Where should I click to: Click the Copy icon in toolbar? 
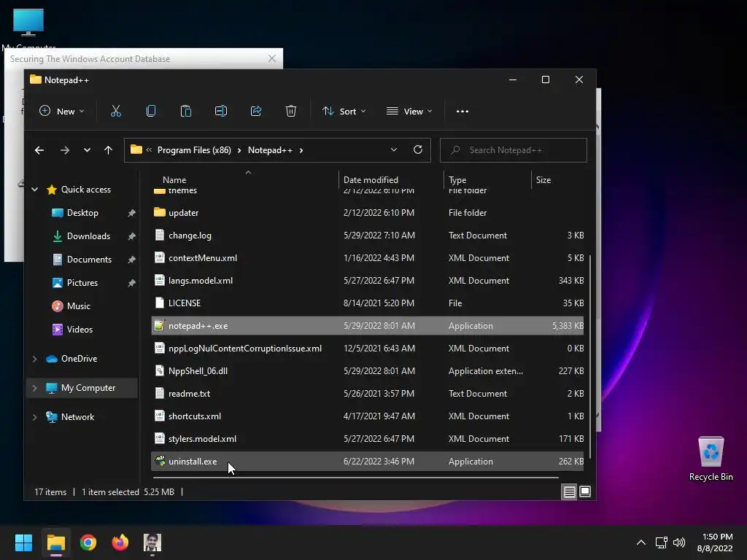pos(151,111)
